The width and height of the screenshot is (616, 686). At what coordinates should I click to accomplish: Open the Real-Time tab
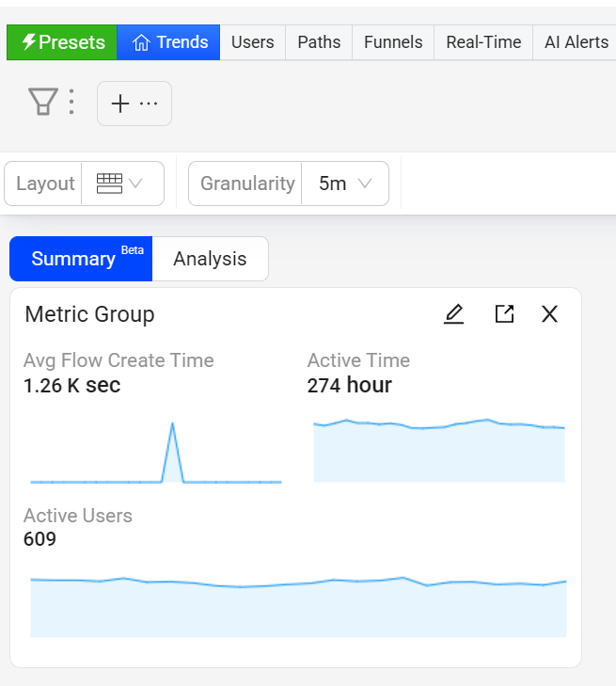pyautogui.click(x=483, y=42)
